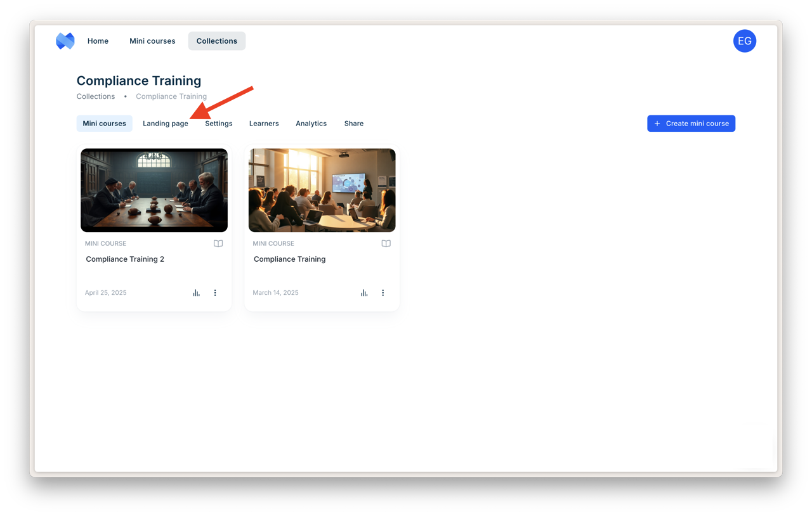Click the app logo in top navigation
Image resolution: width=812 pixels, height=516 pixels.
click(65, 41)
